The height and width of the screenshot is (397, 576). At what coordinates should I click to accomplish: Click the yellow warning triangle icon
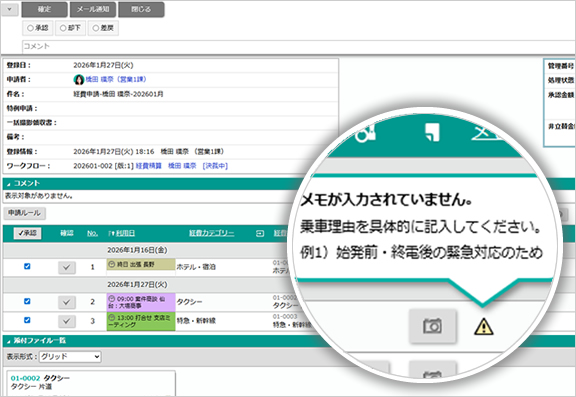[x=483, y=326]
